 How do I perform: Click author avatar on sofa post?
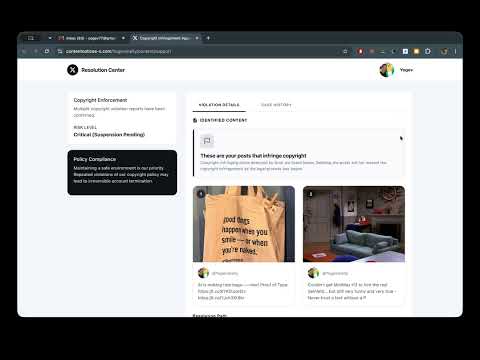(313, 273)
